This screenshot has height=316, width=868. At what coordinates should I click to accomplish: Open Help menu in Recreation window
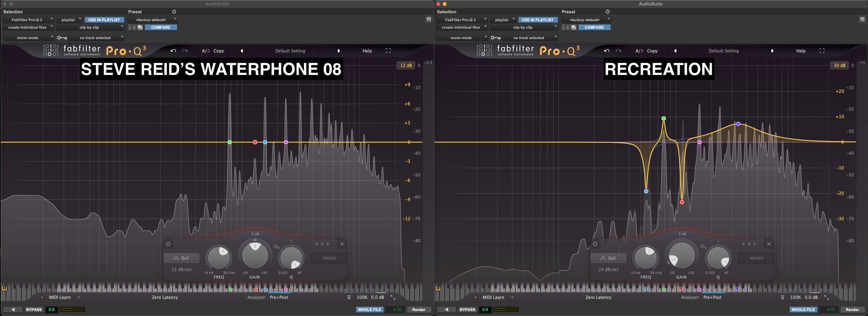click(801, 51)
